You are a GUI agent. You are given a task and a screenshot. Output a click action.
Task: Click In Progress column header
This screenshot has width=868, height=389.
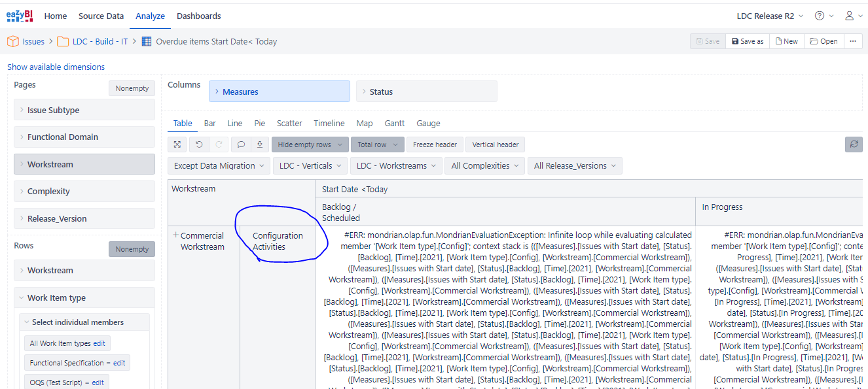click(723, 207)
